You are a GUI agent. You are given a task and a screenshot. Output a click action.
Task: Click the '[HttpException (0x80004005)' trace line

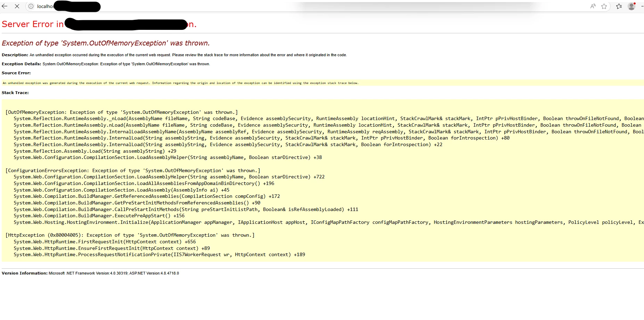(x=130, y=235)
